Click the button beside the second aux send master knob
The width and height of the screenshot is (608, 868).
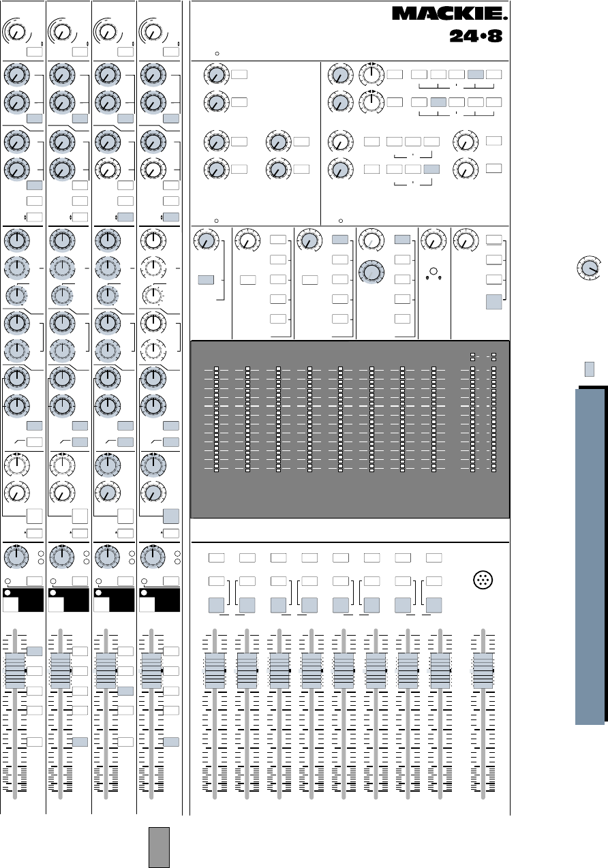pos(239,102)
